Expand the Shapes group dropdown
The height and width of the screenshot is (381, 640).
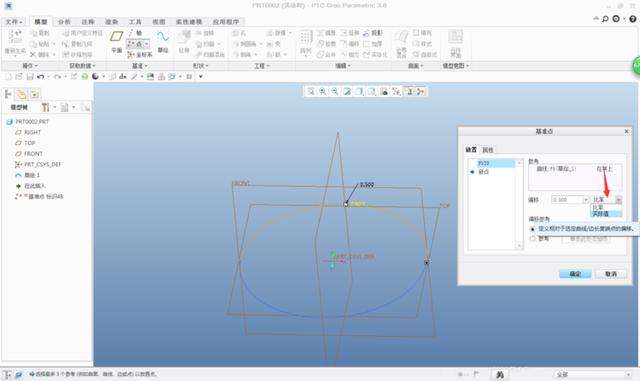200,66
